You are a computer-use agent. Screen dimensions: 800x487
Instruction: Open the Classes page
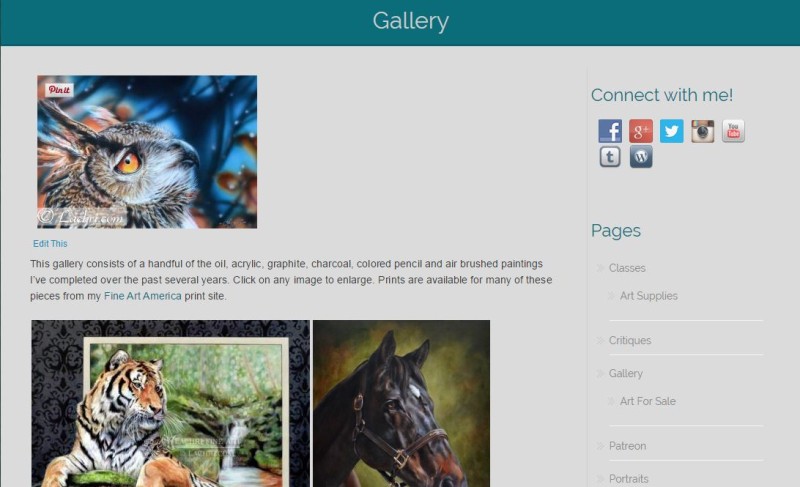pos(627,268)
